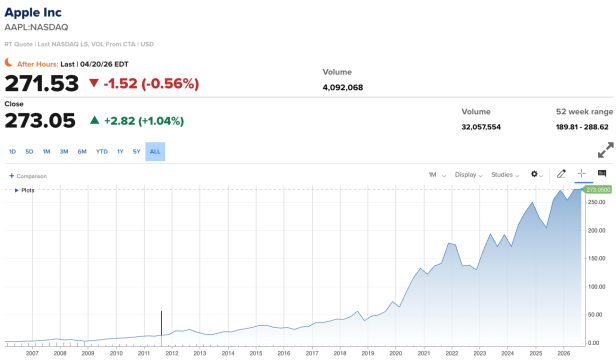Click the after-hours price 271.53

tap(42, 84)
